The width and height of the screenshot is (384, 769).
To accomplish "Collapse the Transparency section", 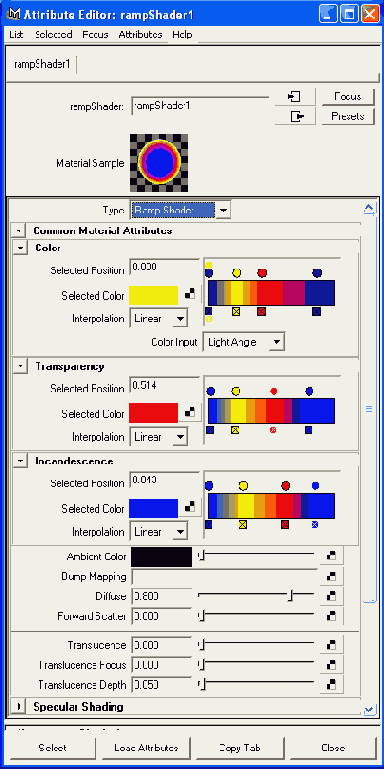I will click(x=20, y=366).
